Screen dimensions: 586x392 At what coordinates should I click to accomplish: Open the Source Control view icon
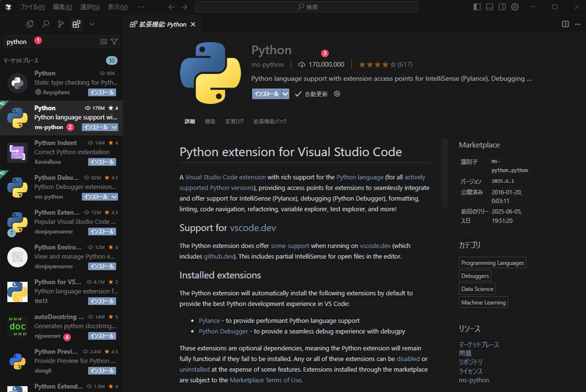pyautogui.click(x=61, y=24)
